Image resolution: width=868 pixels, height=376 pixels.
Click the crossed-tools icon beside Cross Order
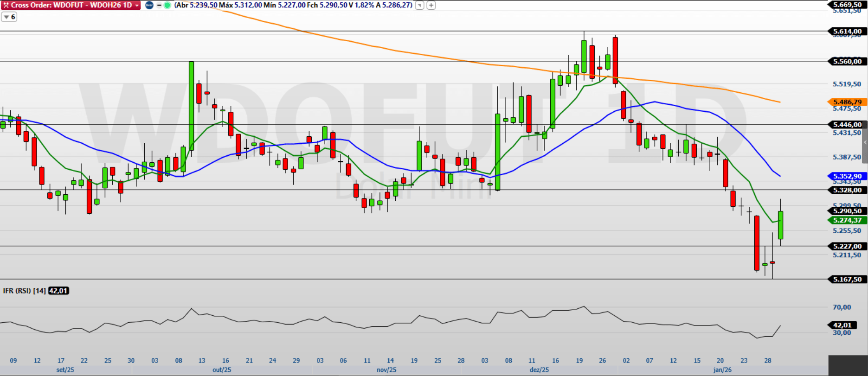click(x=6, y=5)
